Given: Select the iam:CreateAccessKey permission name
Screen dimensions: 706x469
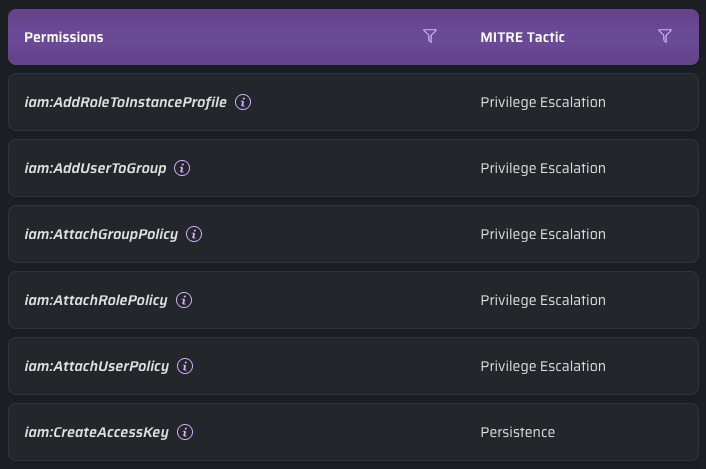Looking at the screenshot, I should tap(96, 432).
